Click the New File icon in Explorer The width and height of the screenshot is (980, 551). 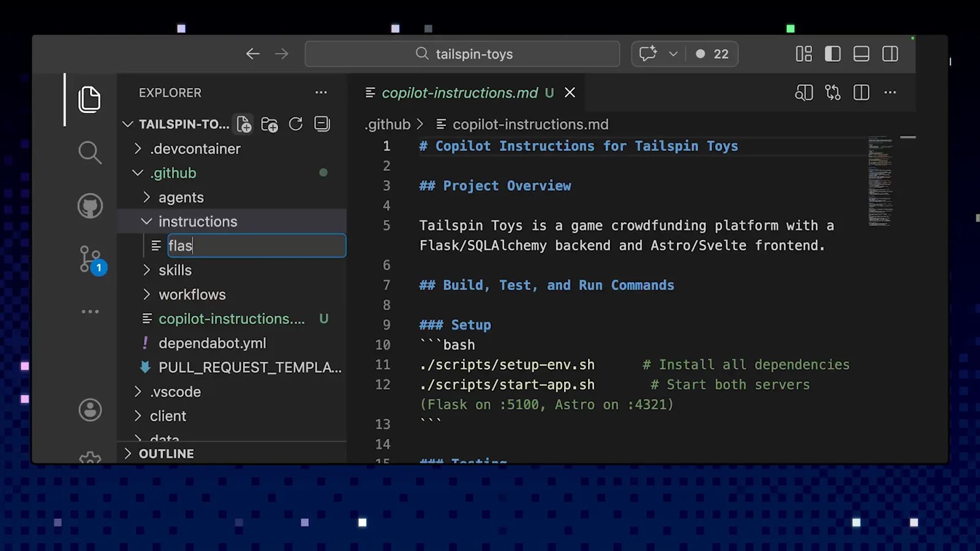244,124
